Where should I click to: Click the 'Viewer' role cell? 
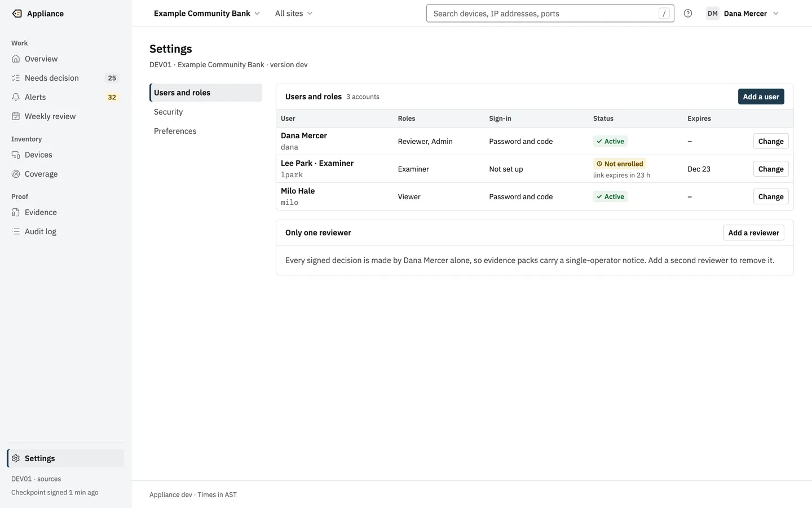(409, 196)
